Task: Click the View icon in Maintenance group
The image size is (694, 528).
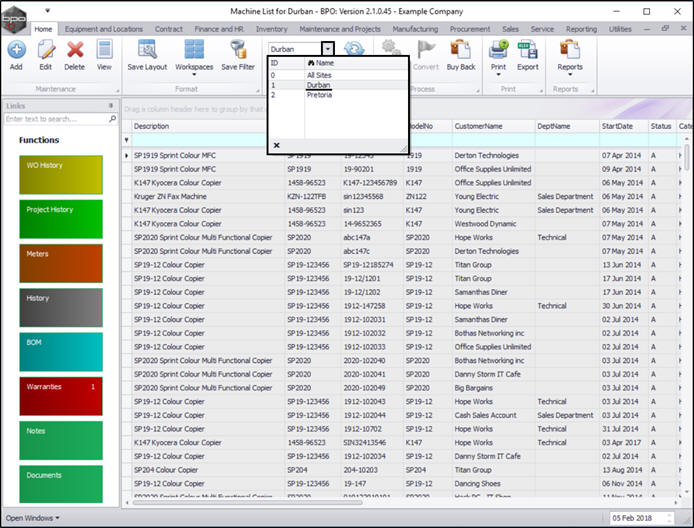Action: (x=104, y=52)
